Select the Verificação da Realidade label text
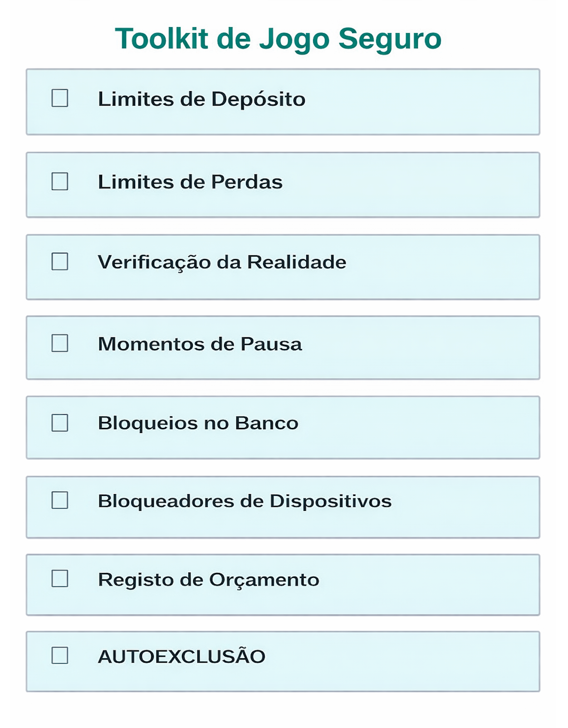 (x=222, y=262)
